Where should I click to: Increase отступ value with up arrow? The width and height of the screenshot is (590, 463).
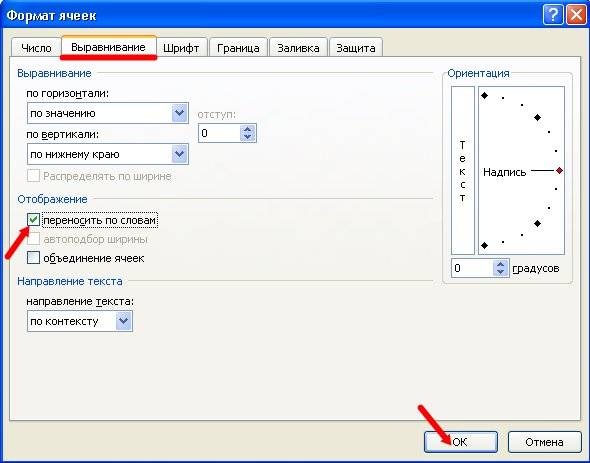coord(247,129)
